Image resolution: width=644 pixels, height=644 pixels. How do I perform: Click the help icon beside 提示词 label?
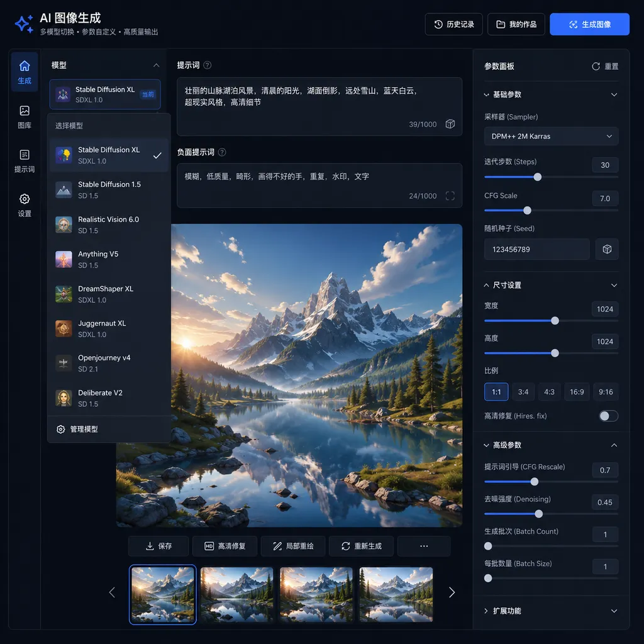coord(208,65)
